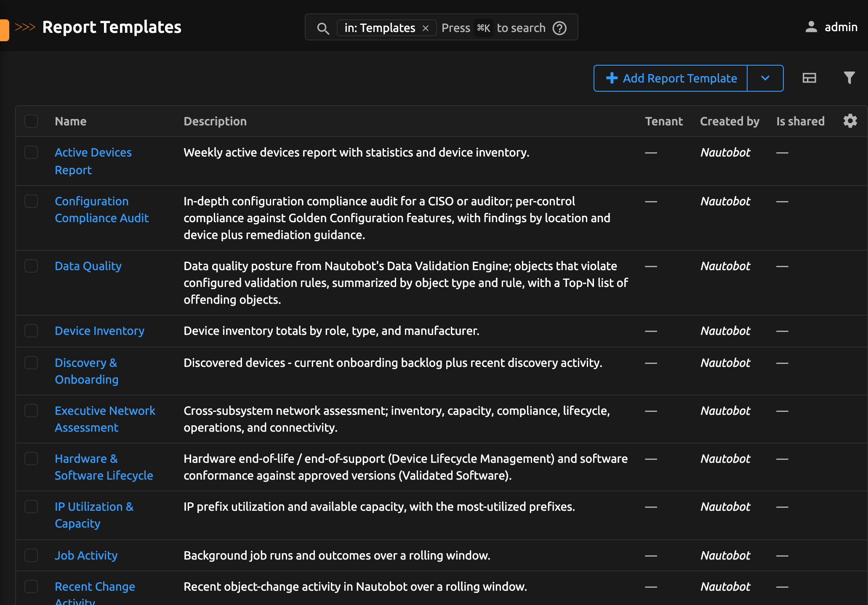Click the admin user profile icon
The image size is (868, 605).
click(811, 27)
